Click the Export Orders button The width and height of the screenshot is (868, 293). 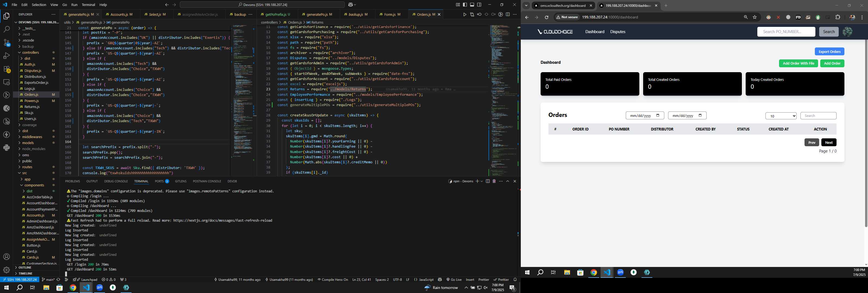point(829,52)
